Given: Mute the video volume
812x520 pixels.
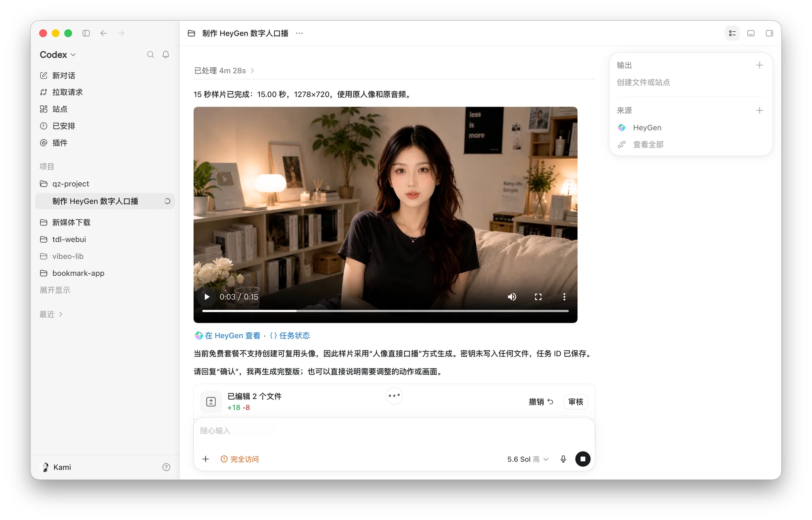Looking at the screenshot, I should click(512, 297).
